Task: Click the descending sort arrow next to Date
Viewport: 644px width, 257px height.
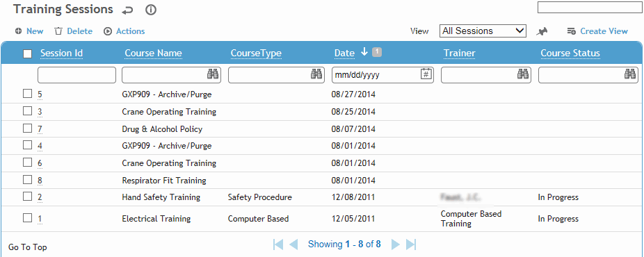Action: (364, 52)
